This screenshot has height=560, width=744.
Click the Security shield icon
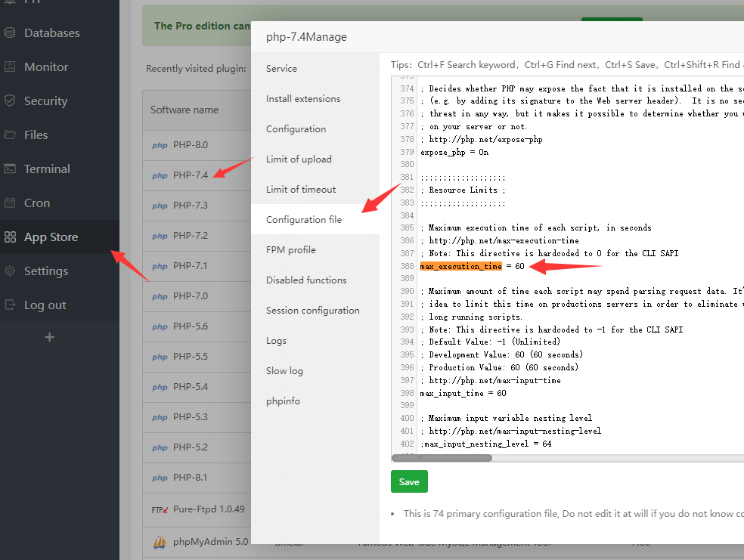(x=10, y=101)
